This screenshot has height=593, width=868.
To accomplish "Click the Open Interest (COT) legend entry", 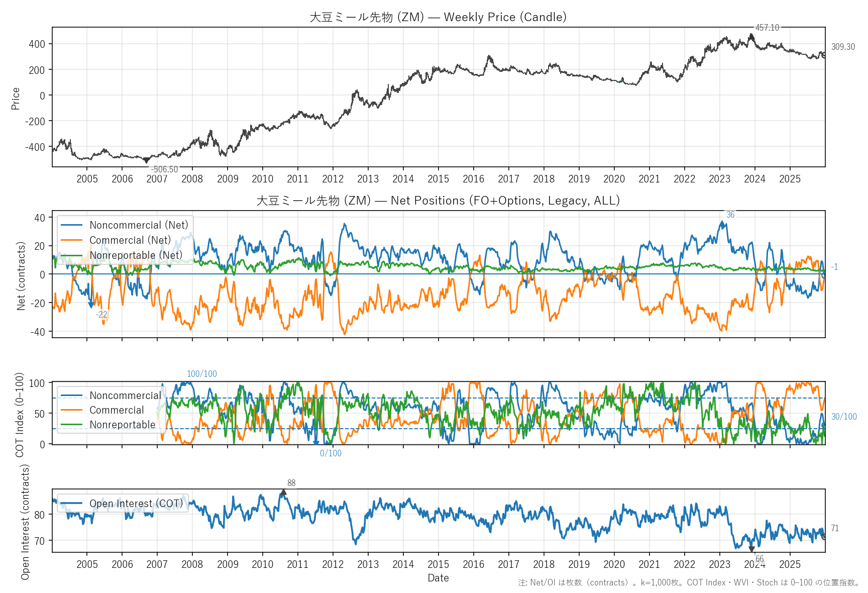I will (136, 504).
